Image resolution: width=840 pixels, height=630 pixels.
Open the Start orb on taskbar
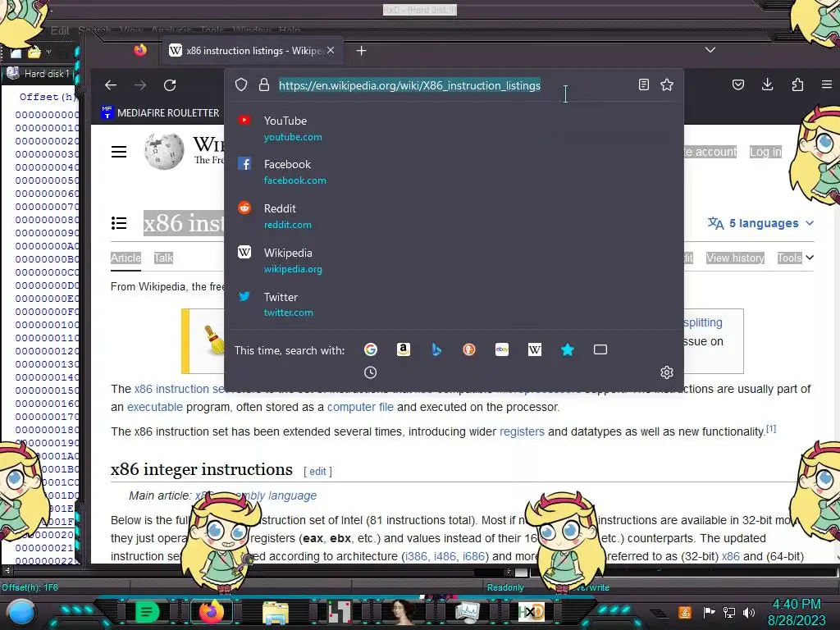tap(21, 612)
